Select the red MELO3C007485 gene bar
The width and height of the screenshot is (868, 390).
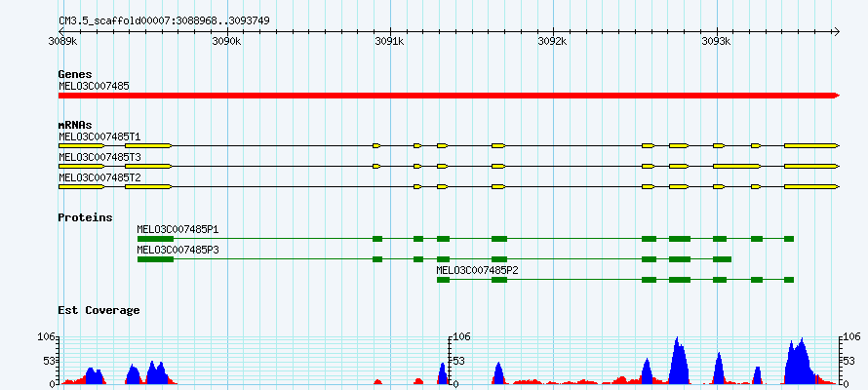click(449, 96)
